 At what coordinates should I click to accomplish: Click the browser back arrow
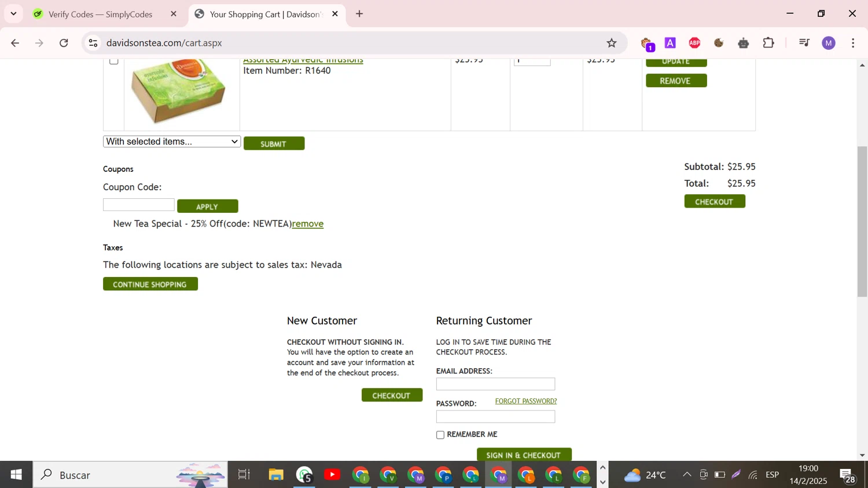15,43
